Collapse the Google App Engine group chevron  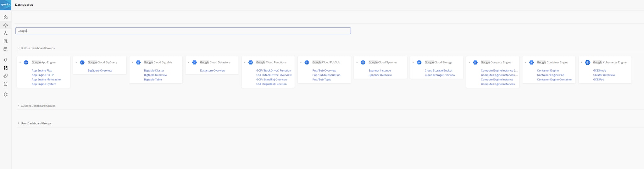pyautogui.click(x=20, y=63)
